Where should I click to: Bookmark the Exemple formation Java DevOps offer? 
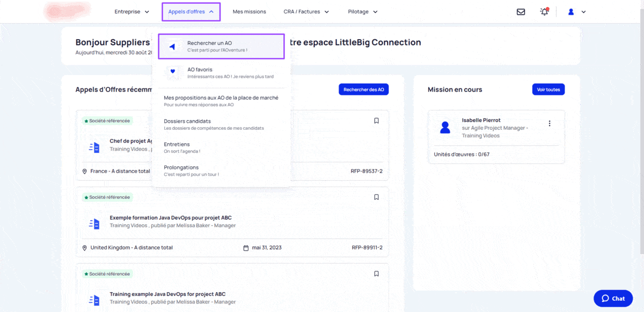point(376,197)
